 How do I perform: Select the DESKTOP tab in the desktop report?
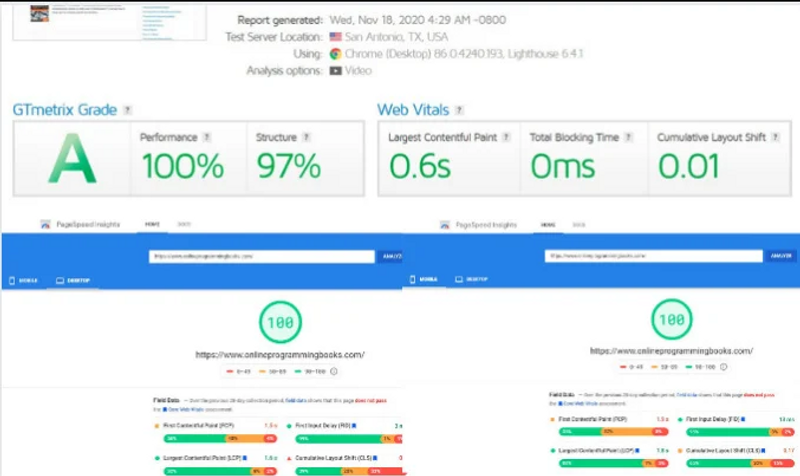coord(73,281)
